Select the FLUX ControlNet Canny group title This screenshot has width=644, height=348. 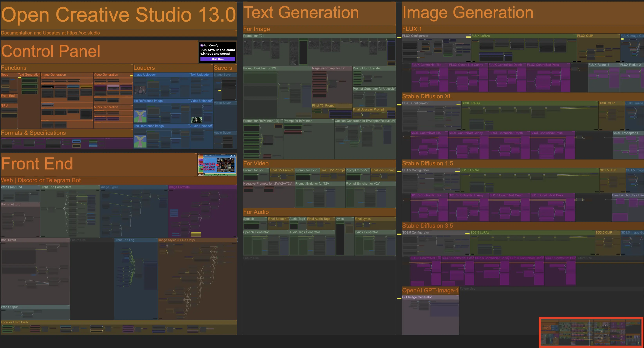466,65
